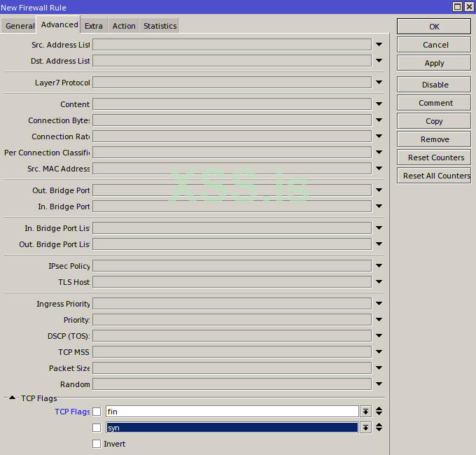Expand the Packet Size option

click(x=379, y=368)
